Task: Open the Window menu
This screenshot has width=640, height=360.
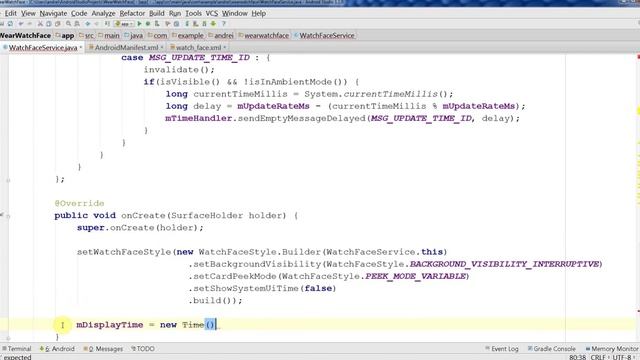Action: pos(235,13)
